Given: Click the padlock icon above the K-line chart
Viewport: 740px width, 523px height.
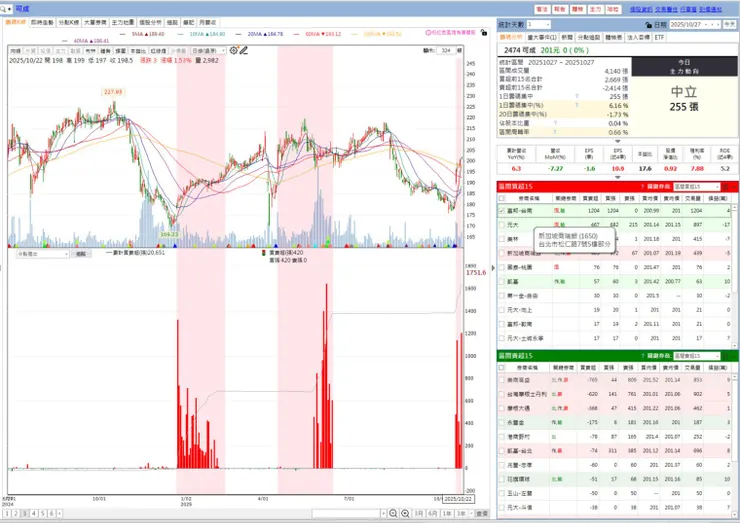Looking at the screenshot, I should 483,33.
